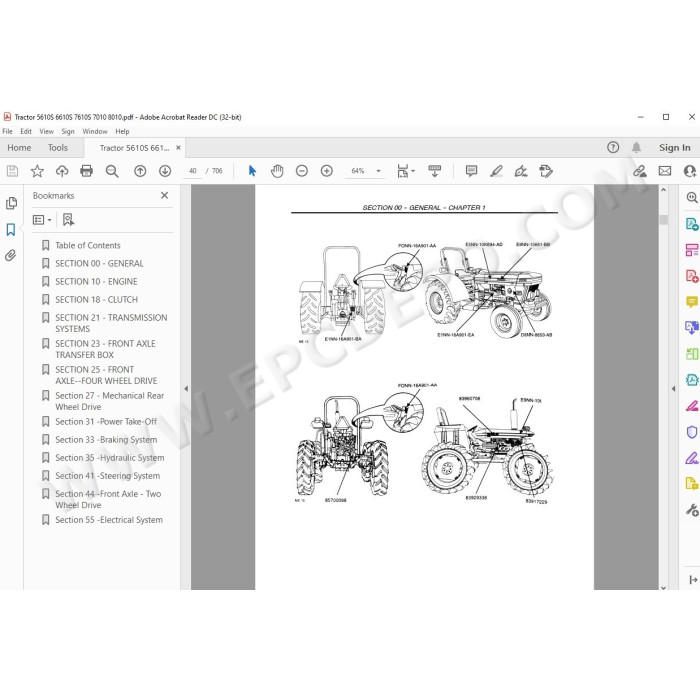Open the fit page options icon
This screenshot has width=700, height=700.
point(405,171)
